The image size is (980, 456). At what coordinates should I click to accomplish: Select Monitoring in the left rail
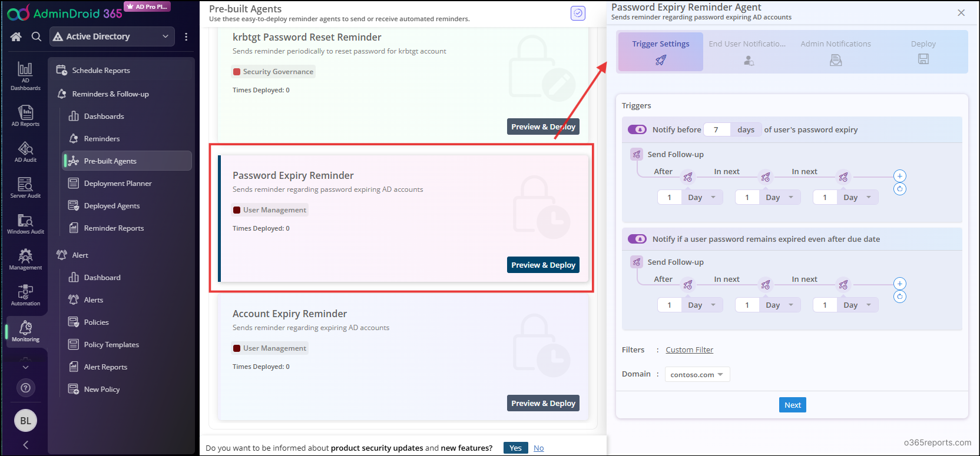click(x=25, y=331)
